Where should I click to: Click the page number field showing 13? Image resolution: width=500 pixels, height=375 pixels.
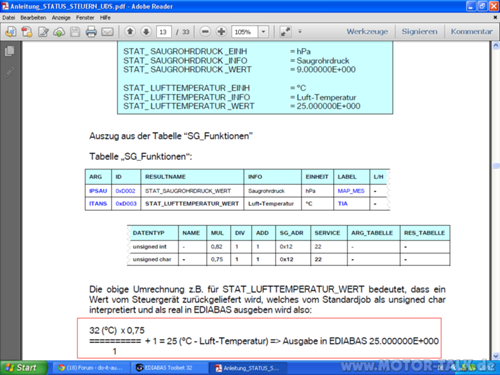click(164, 32)
